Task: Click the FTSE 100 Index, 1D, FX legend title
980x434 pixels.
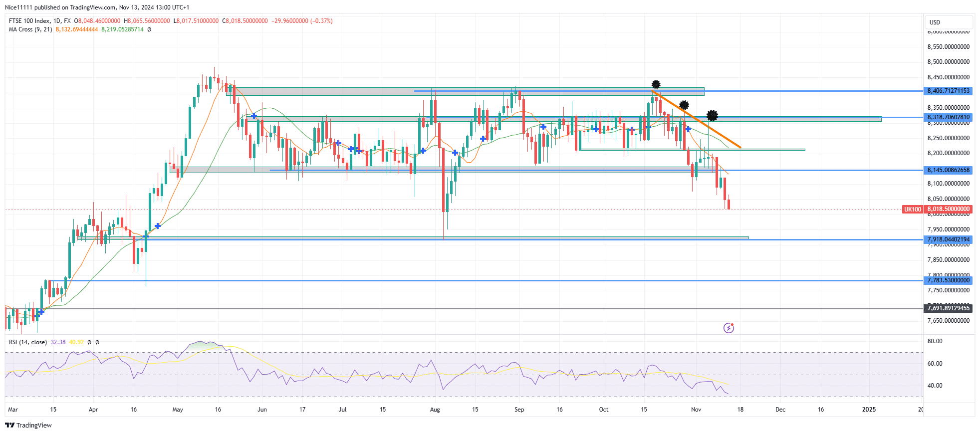Action: click(x=39, y=21)
